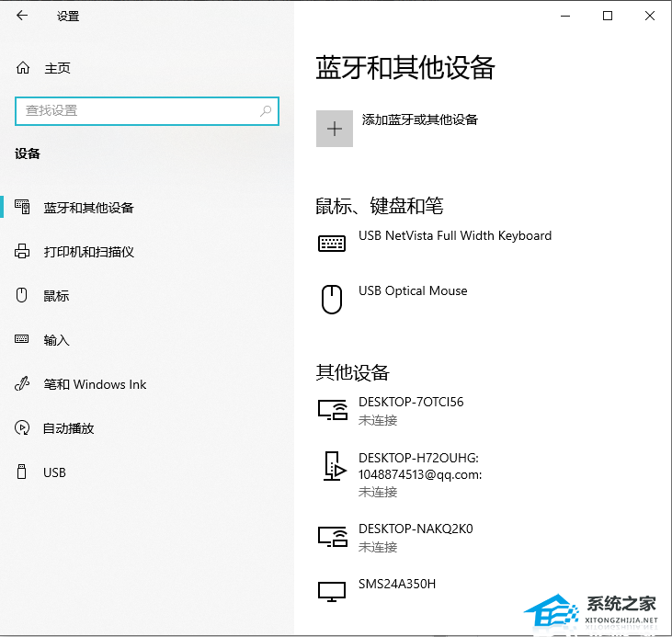Click the DESKTOP-7OTCI56 device icon

[332, 410]
